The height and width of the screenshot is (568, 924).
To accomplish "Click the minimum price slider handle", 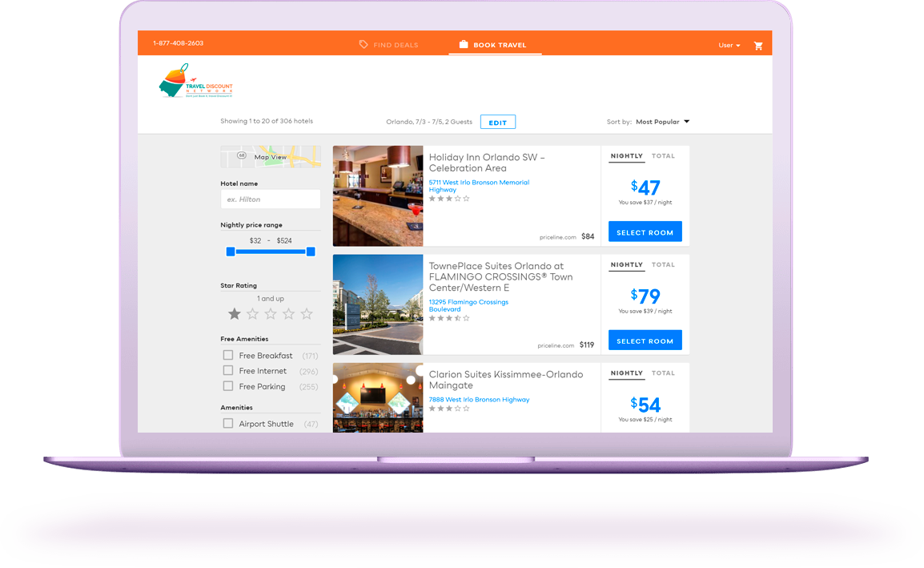I will point(231,252).
